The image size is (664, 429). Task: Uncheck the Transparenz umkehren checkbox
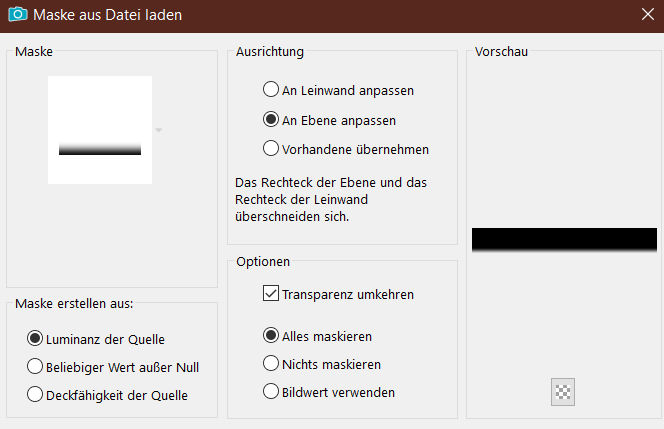[x=270, y=294]
